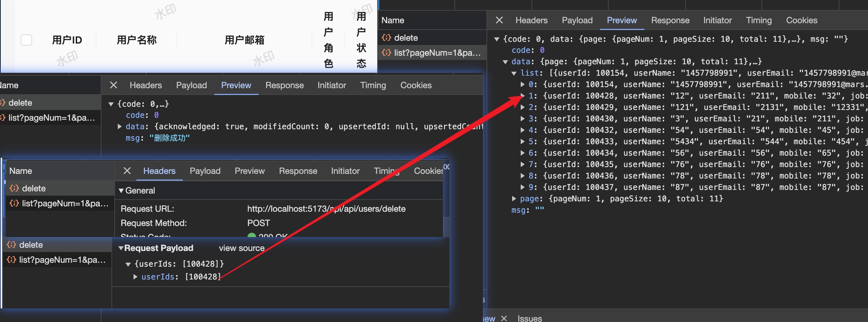Click the delete request icon beside Request Payload

(x=11, y=245)
